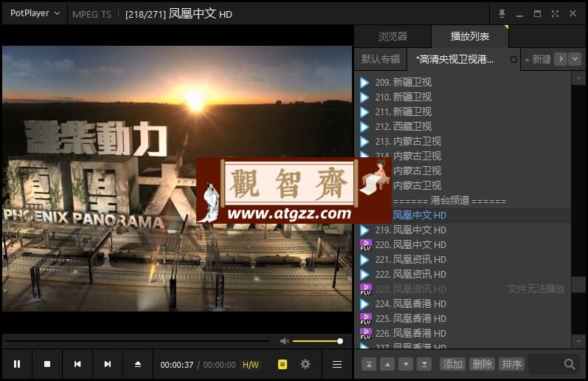
Task: Click the video display area
Action: (x=177, y=178)
